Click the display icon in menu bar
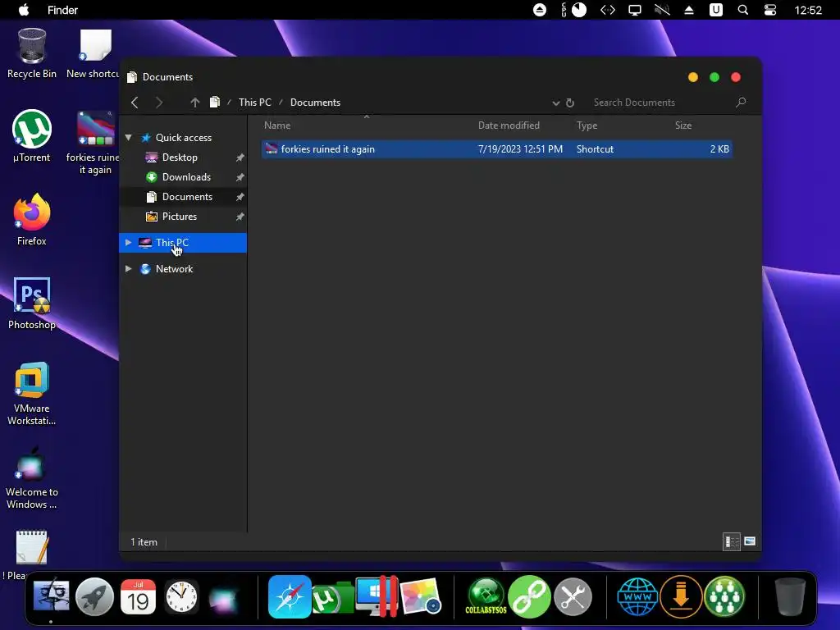Image resolution: width=840 pixels, height=630 pixels. [635, 10]
